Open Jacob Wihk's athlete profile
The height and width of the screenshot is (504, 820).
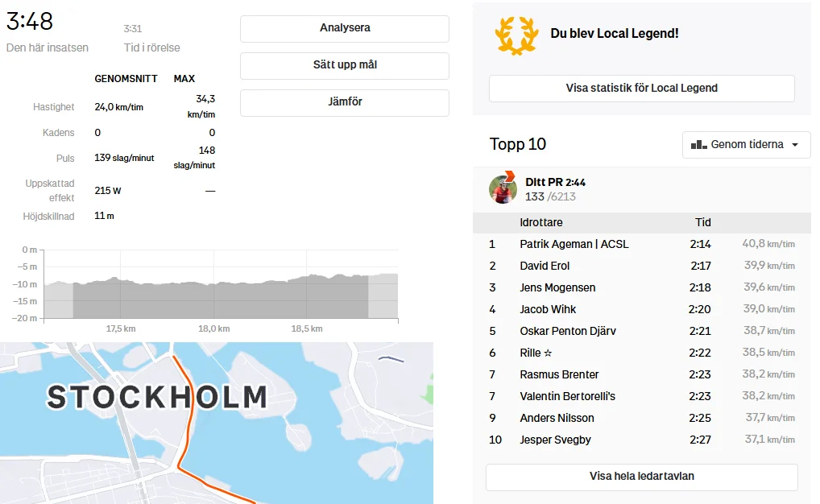point(548,309)
